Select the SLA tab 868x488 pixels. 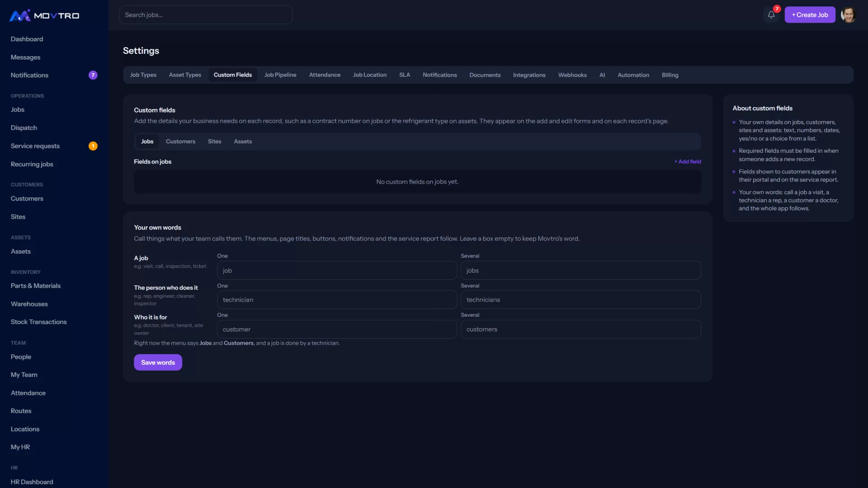[405, 75]
